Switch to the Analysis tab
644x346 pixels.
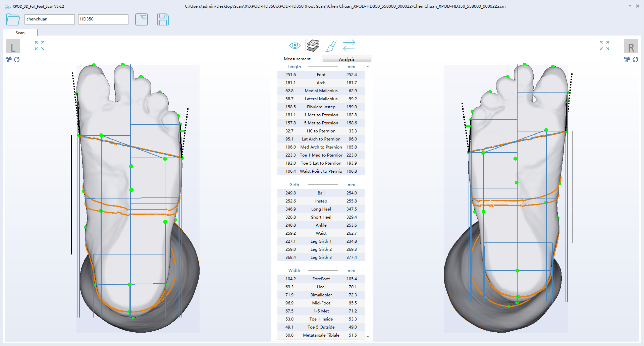tap(346, 59)
